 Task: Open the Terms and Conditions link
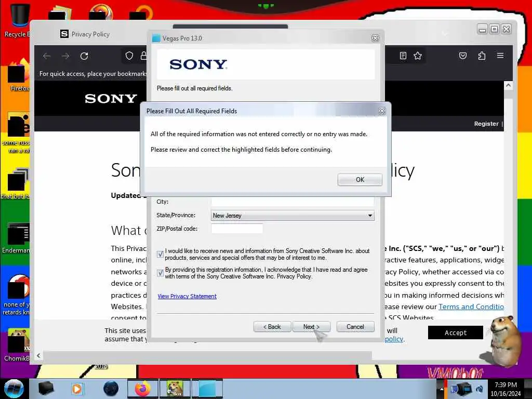click(471, 307)
